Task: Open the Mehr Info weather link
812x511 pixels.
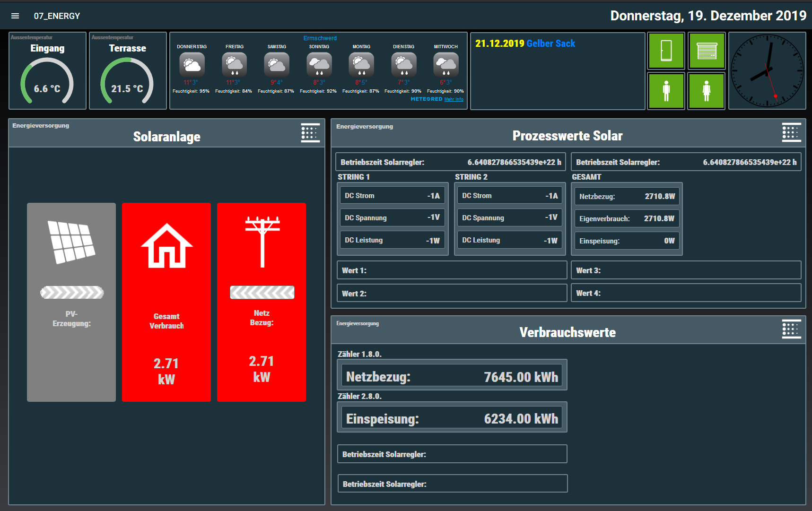Action: [454, 99]
